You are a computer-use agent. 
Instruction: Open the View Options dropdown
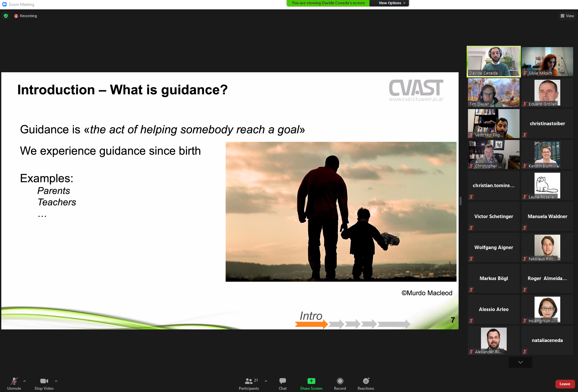tap(390, 3)
